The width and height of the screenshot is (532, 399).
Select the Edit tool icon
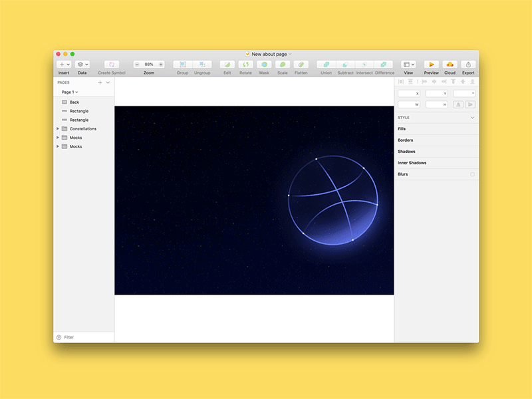227,64
